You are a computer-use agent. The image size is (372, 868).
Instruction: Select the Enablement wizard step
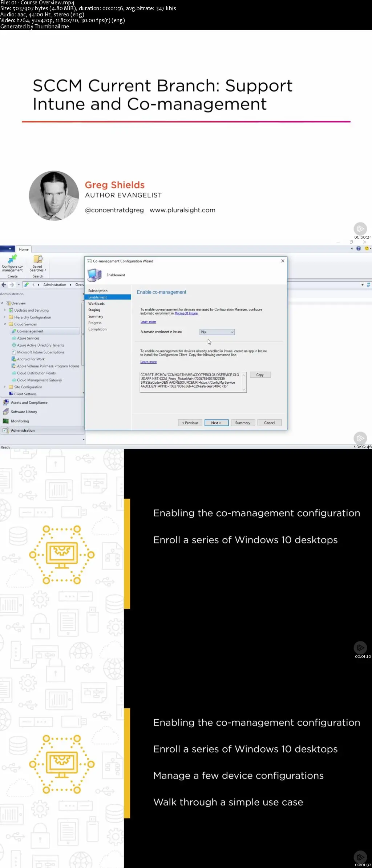click(108, 297)
